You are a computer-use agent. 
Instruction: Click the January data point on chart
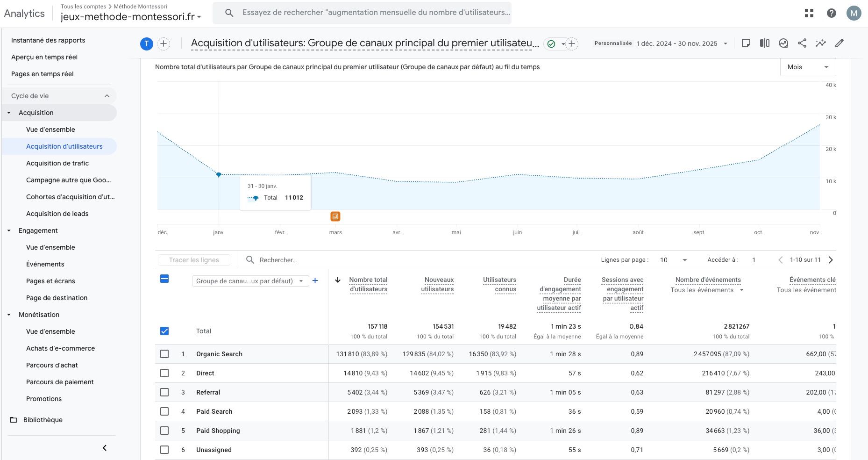coord(219,174)
